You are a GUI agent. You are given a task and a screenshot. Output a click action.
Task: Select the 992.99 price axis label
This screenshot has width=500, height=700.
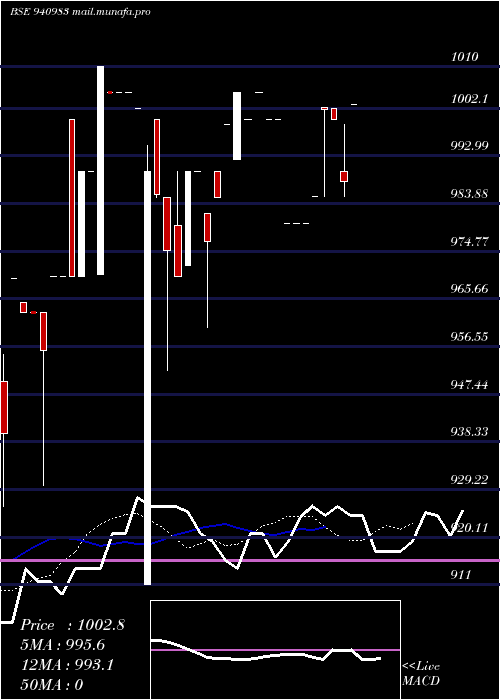coord(469,146)
